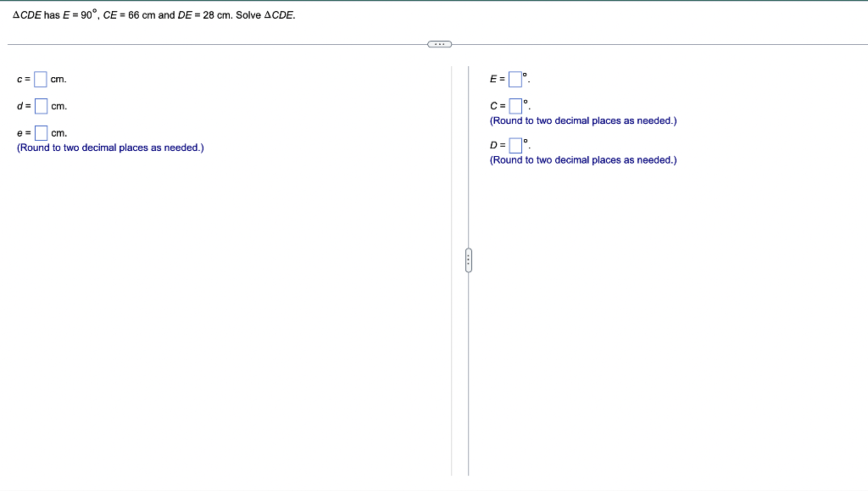Click the answer box for side e

pos(40,132)
